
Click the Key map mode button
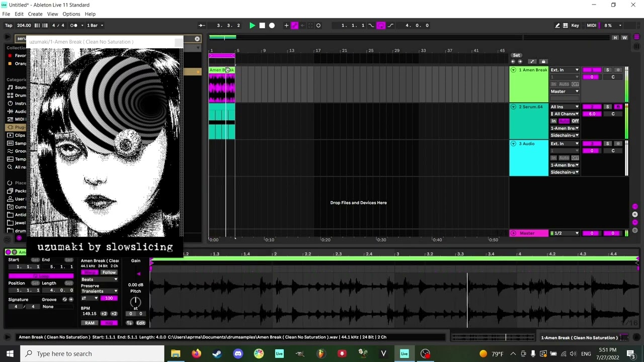(575, 25)
